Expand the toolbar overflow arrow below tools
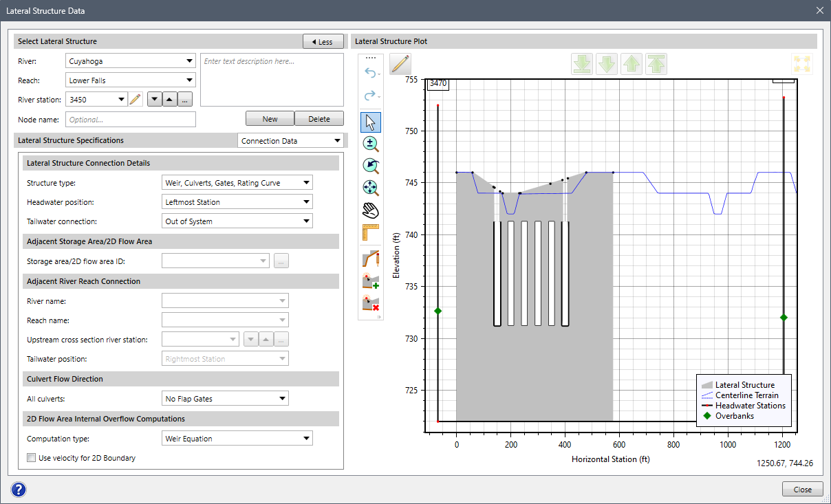This screenshot has width=831, height=504. click(379, 318)
